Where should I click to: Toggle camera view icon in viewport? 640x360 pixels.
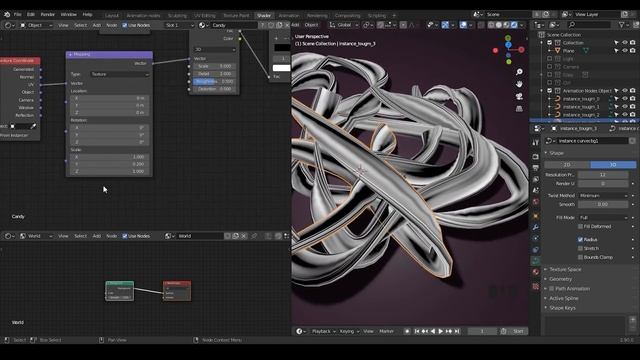pos(519,96)
